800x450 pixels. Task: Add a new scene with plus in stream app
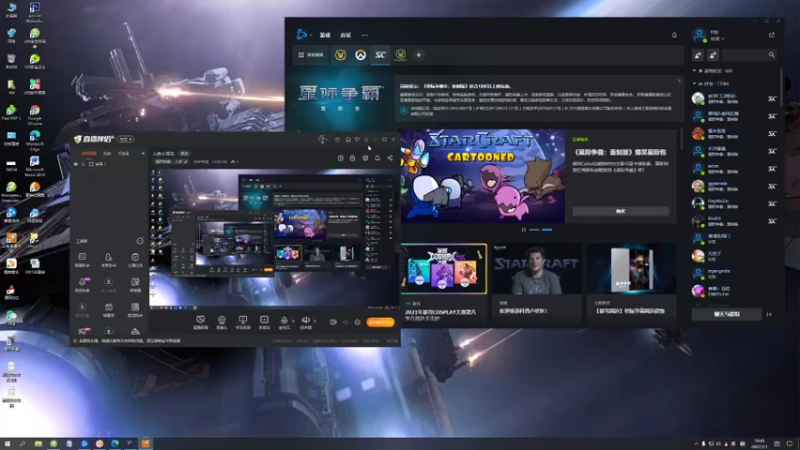click(x=143, y=153)
